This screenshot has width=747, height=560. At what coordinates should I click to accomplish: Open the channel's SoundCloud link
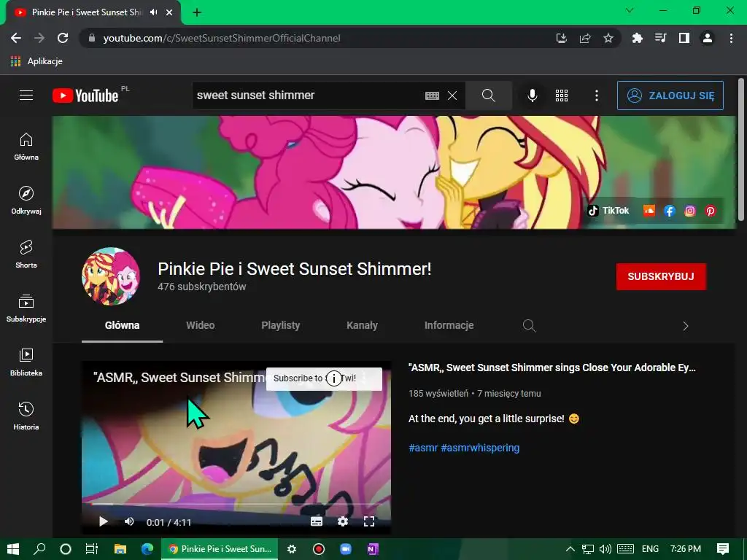click(649, 211)
